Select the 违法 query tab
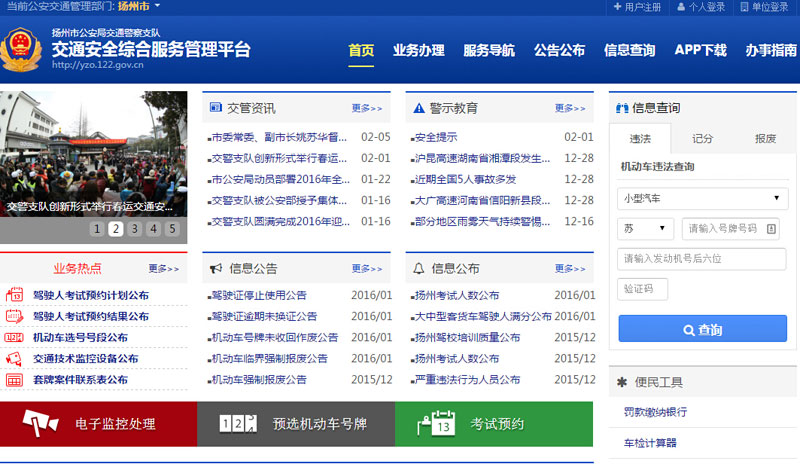 click(640, 138)
